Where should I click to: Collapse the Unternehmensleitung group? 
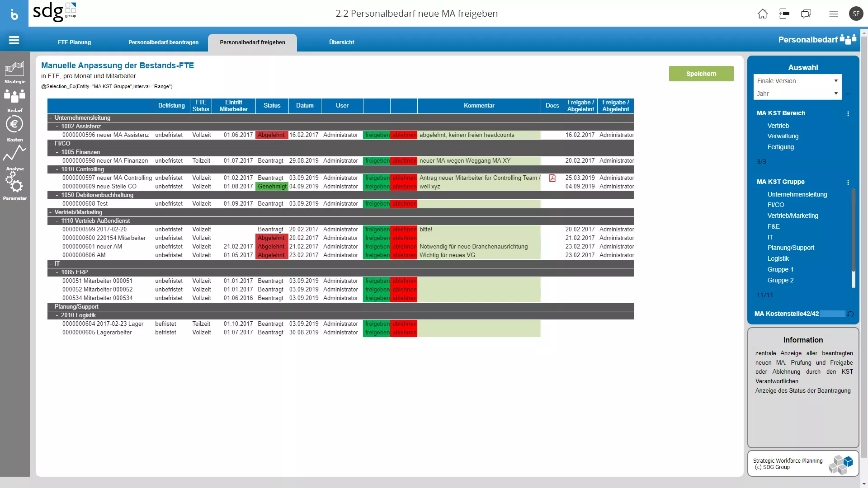pyautogui.click(x=51, y=118)
